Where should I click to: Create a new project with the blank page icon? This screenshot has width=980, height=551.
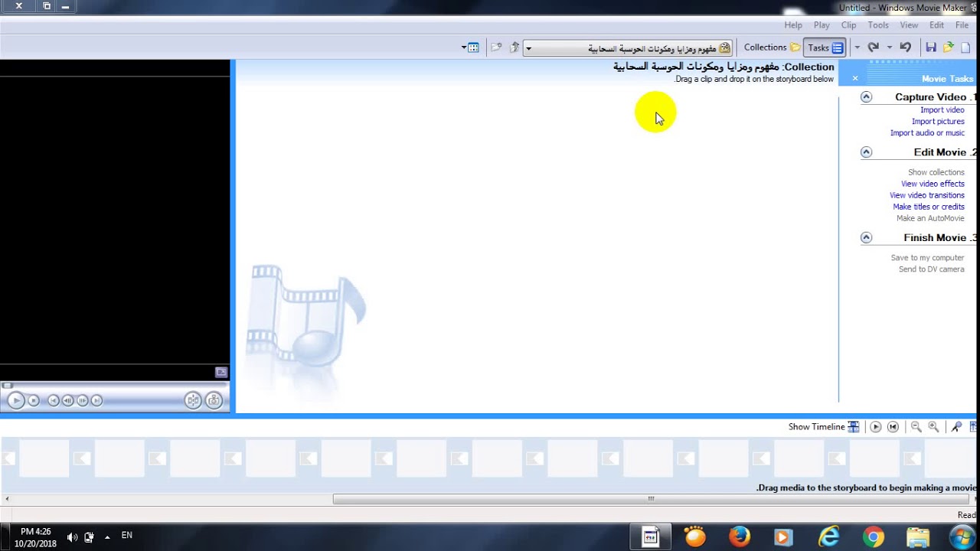pos(965,47)
